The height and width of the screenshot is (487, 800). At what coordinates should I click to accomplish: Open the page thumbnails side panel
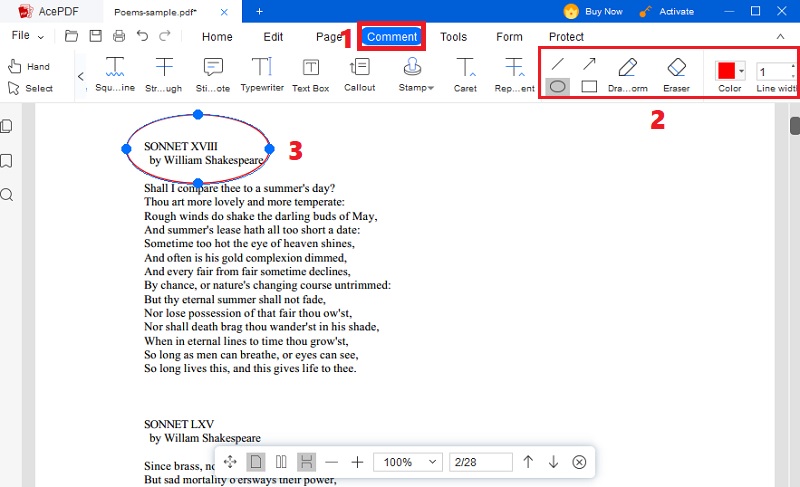click(x=7, y=126)
